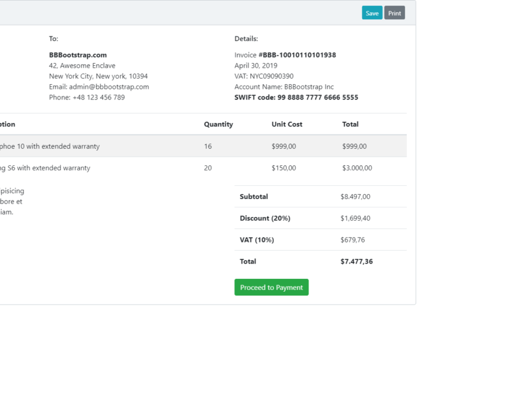
Task: Select the BBBootstrap.com company name
Action: click(x=78, y=55)
